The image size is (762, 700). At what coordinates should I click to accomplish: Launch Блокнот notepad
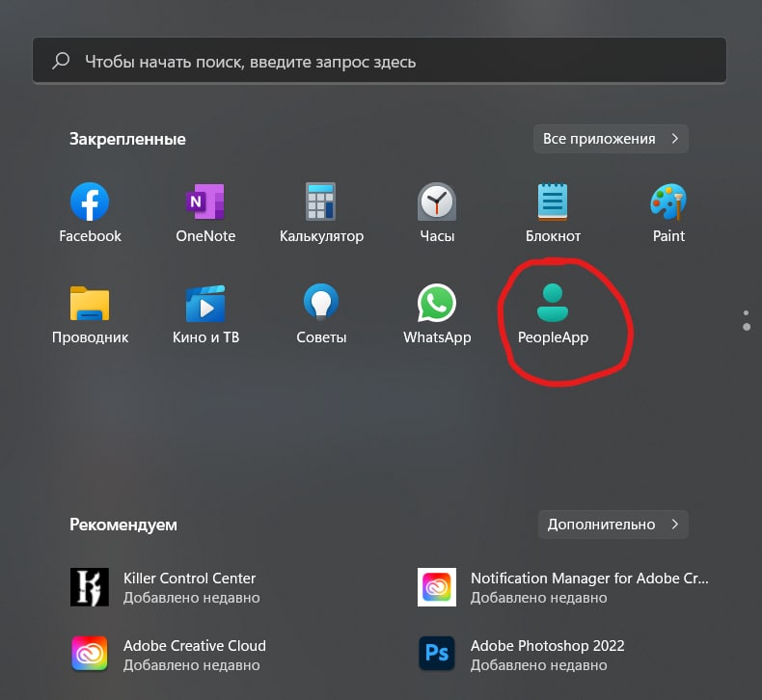click(x=553, y=202)
